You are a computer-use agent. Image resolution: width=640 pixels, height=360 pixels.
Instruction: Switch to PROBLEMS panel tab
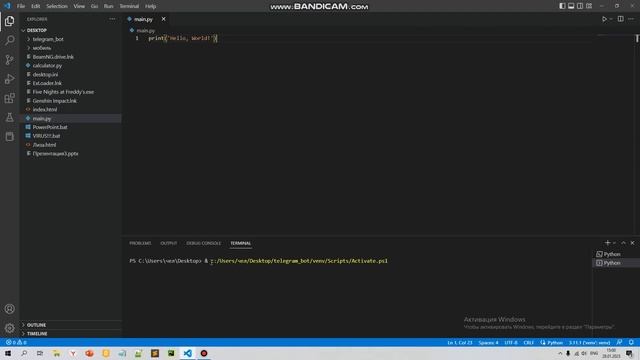140,243
